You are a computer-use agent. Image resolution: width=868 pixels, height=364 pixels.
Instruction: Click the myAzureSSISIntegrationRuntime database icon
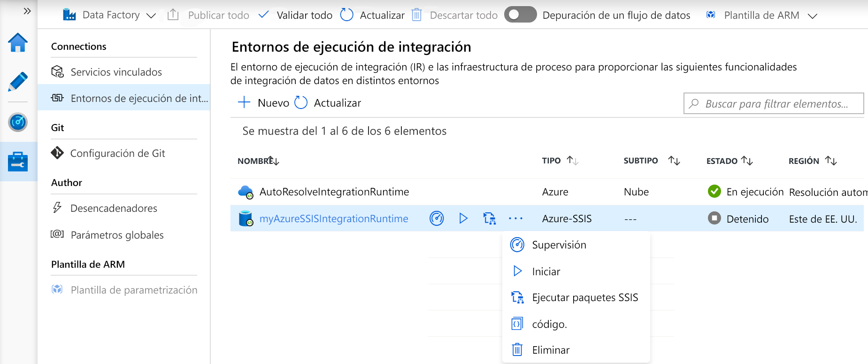pyautogui.click(x=246, y=218)
